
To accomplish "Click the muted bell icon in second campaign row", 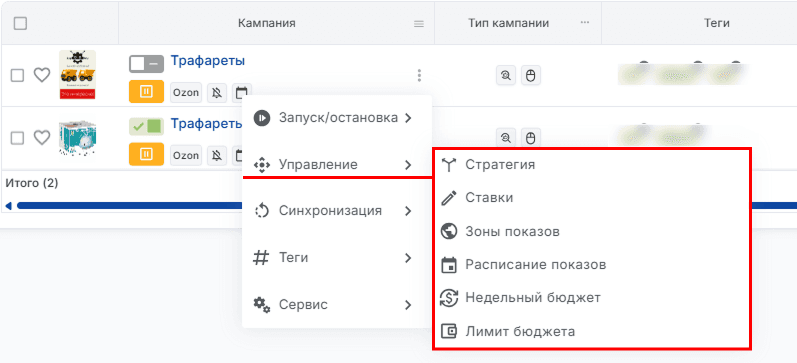I will click(217, 156).
